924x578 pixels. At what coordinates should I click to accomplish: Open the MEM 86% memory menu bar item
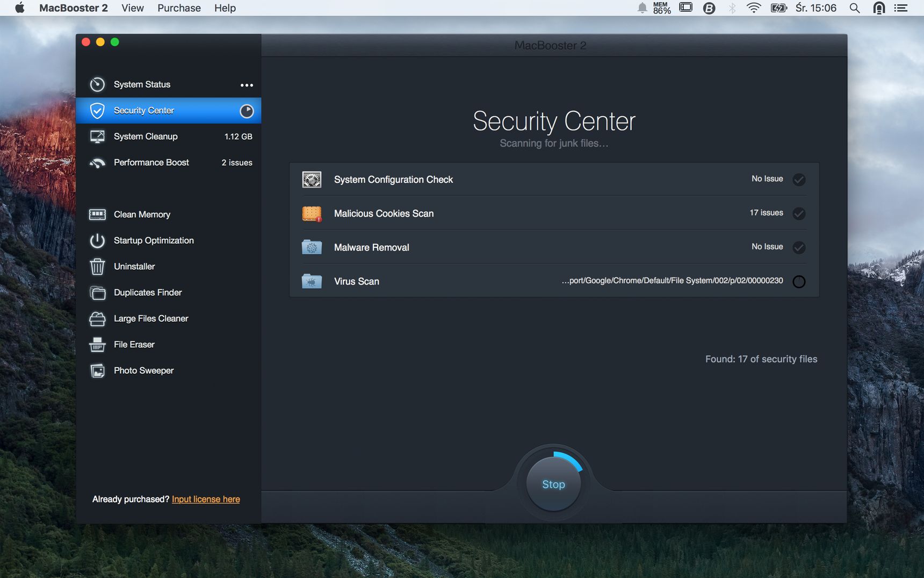point(662,8)
